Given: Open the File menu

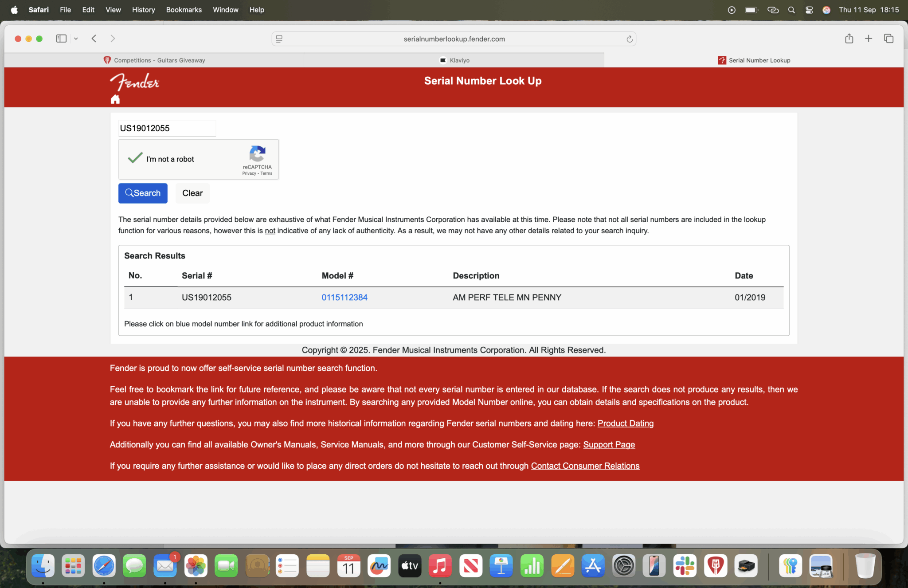Looking at the screenshot, I should pos(65,10).
